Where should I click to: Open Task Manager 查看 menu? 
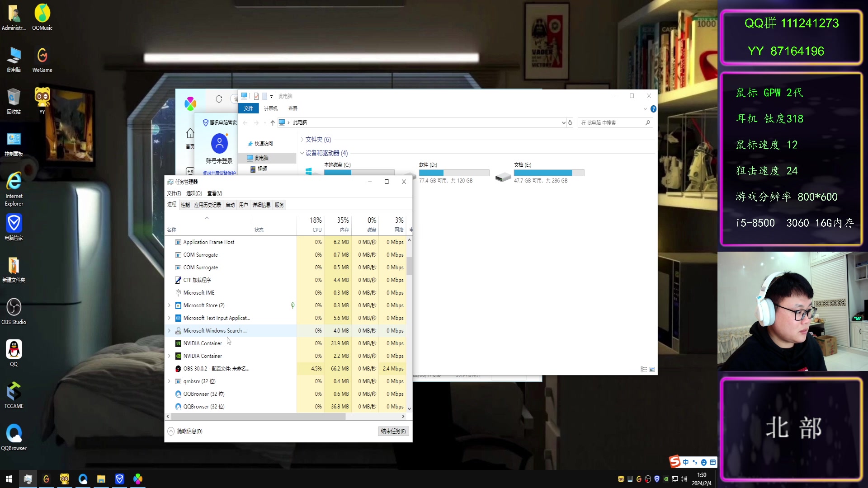tap(215, 193)
